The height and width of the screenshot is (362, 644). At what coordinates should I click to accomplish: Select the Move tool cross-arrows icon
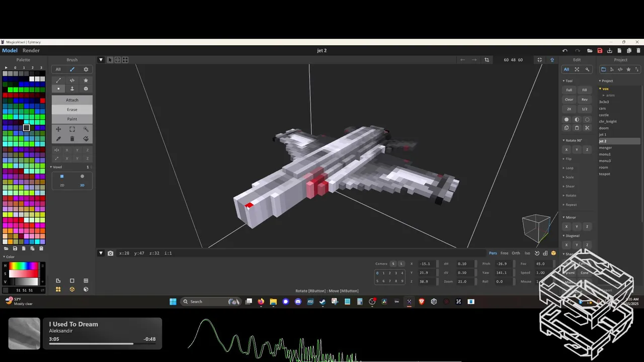point(58,129)
